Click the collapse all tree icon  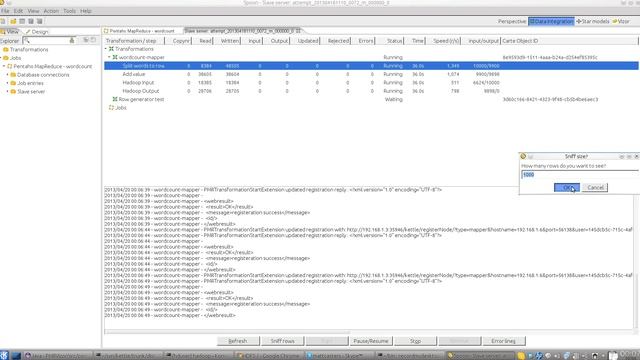tap(93, 40)
